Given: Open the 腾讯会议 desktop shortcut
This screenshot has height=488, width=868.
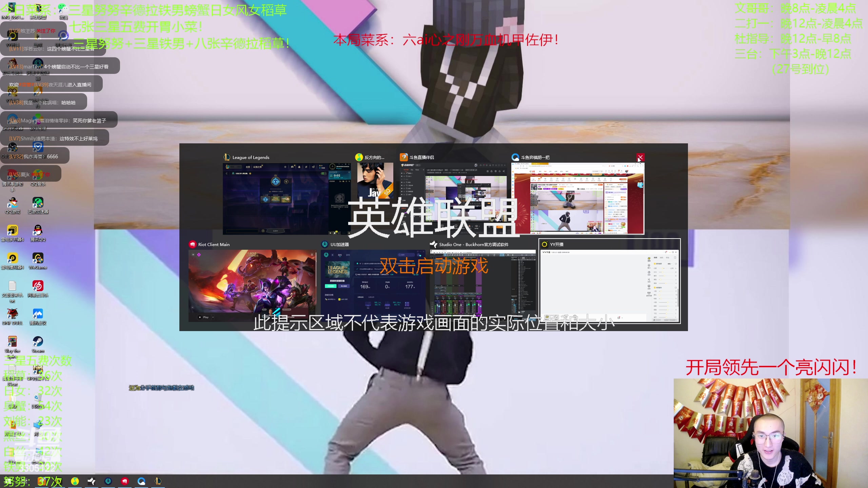Looking at the screenshot, I should pyautogui.click(x=38, y=317).
